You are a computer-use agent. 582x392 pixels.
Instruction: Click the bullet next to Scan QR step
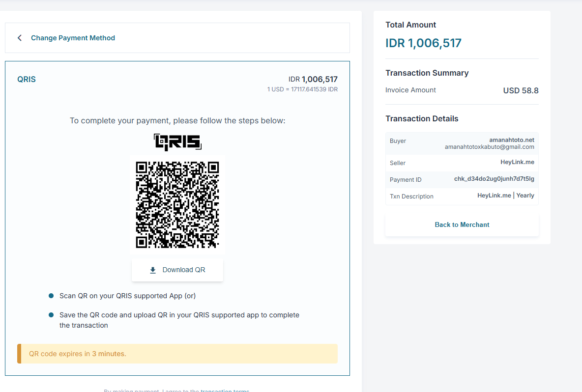(x=51, y=296)
